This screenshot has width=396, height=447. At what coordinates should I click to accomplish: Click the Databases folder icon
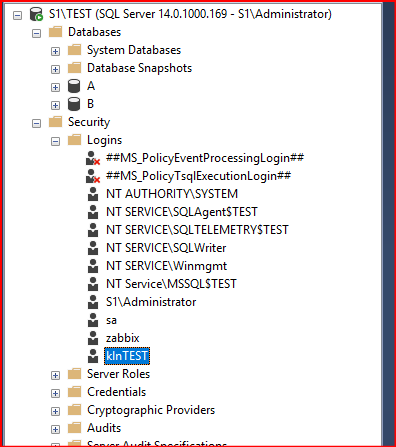pyautogui.click(x=55, y=32)
